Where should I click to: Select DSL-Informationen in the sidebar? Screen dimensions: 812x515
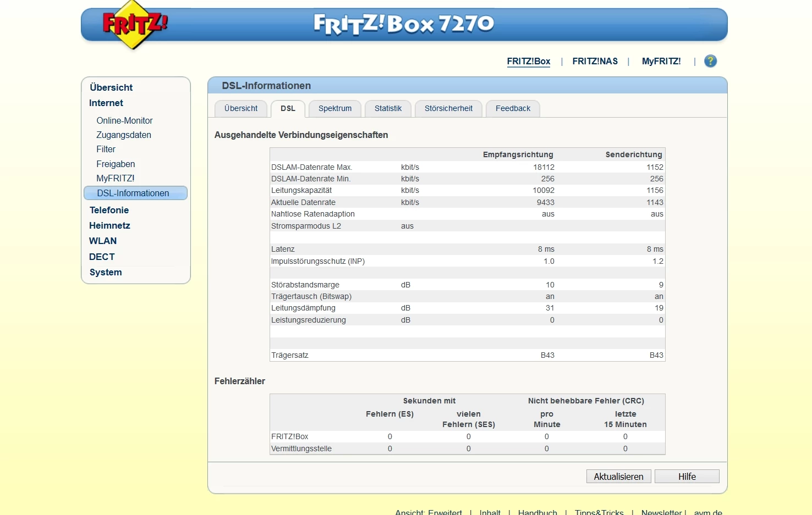click(x=135, y=193)
